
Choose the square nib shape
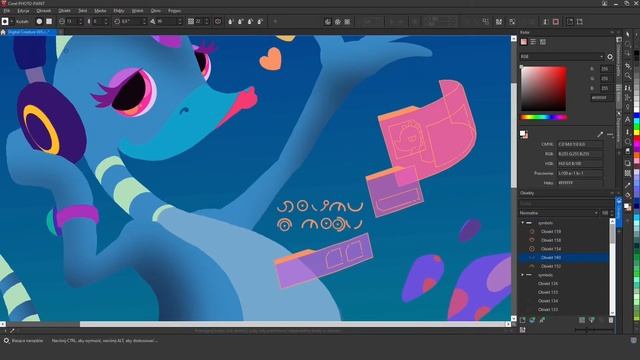point(49,21)
